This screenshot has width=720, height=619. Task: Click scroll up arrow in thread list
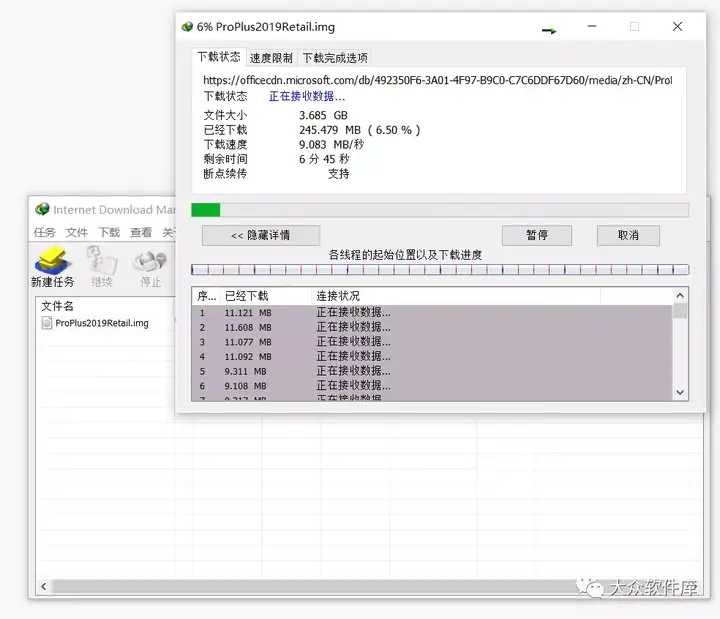(x=680, y=296)
